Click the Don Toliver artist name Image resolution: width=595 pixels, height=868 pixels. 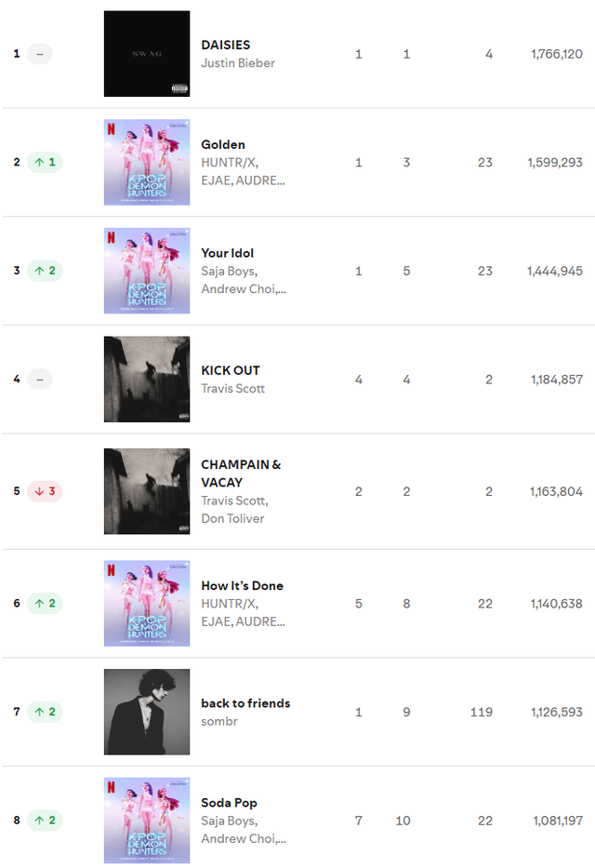click(x=232, y=518)
